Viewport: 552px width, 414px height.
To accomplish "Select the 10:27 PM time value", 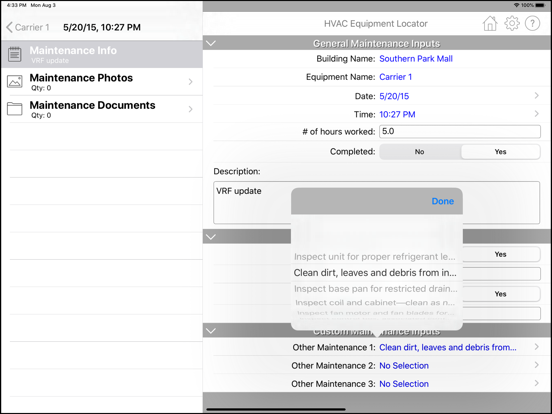I will point(397,114).
